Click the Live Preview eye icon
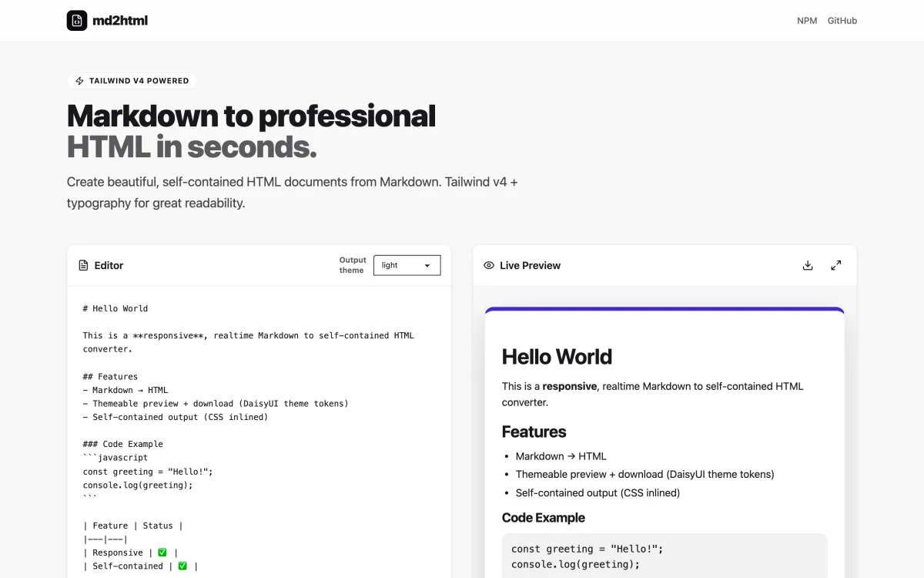Screen dimensions: 924x578 click(489, 265)
